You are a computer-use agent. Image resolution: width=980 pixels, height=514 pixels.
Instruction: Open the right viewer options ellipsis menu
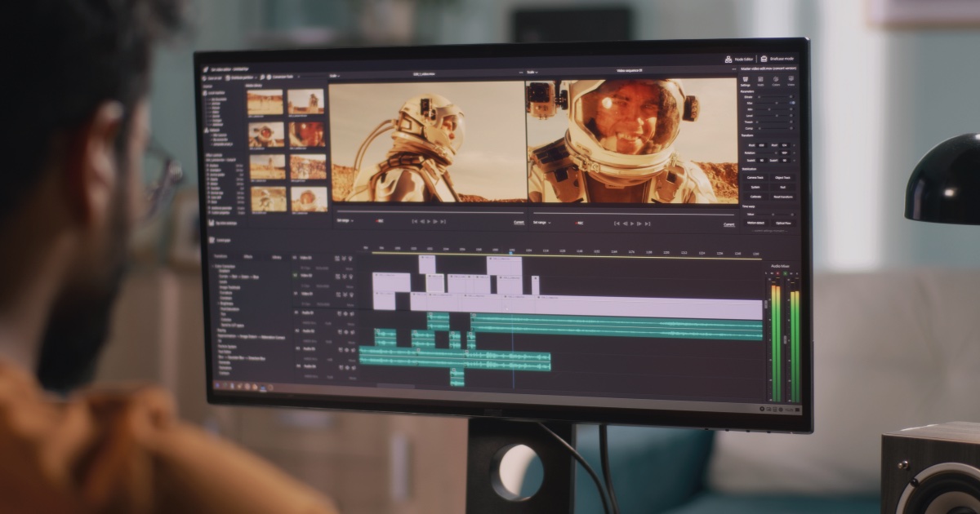point(734,69)
